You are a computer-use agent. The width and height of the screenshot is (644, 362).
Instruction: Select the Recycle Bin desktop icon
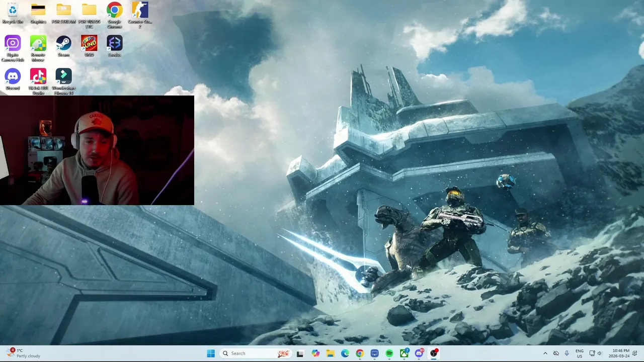coord(13,14)
